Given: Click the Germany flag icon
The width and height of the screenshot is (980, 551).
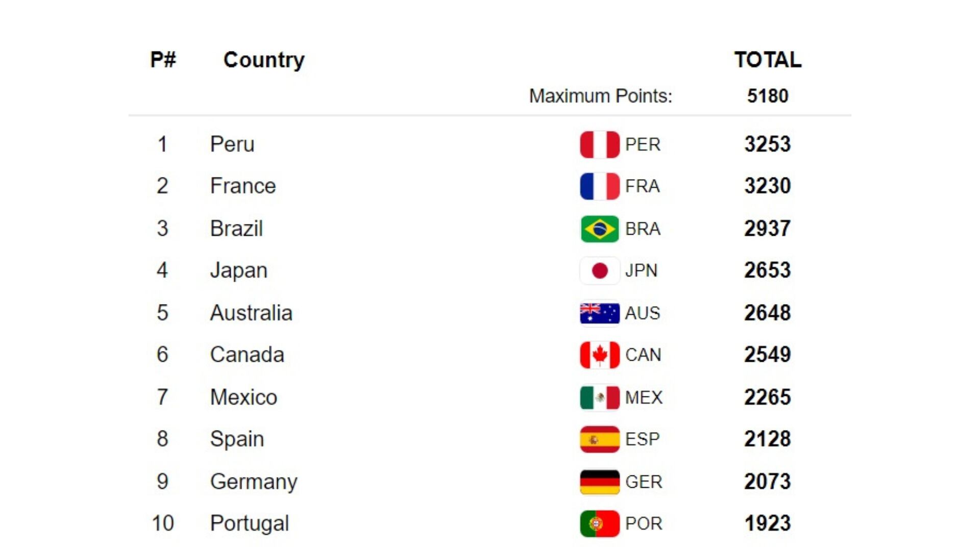Looking at the screenshot, I should point(599,482).
